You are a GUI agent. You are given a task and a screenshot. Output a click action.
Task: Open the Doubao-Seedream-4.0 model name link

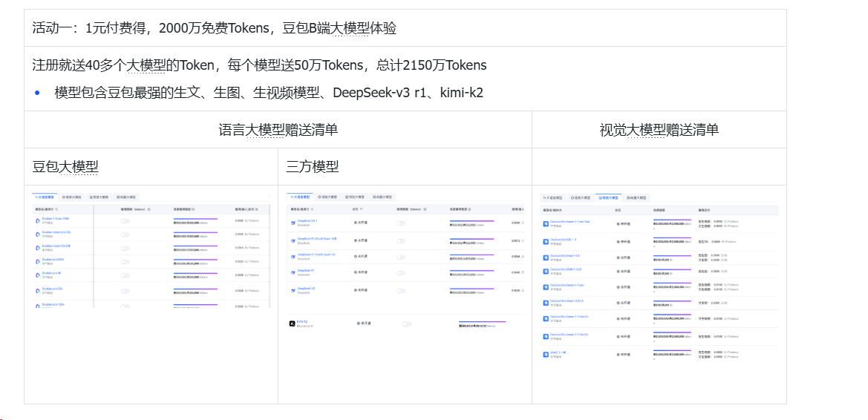pos(564,256)
